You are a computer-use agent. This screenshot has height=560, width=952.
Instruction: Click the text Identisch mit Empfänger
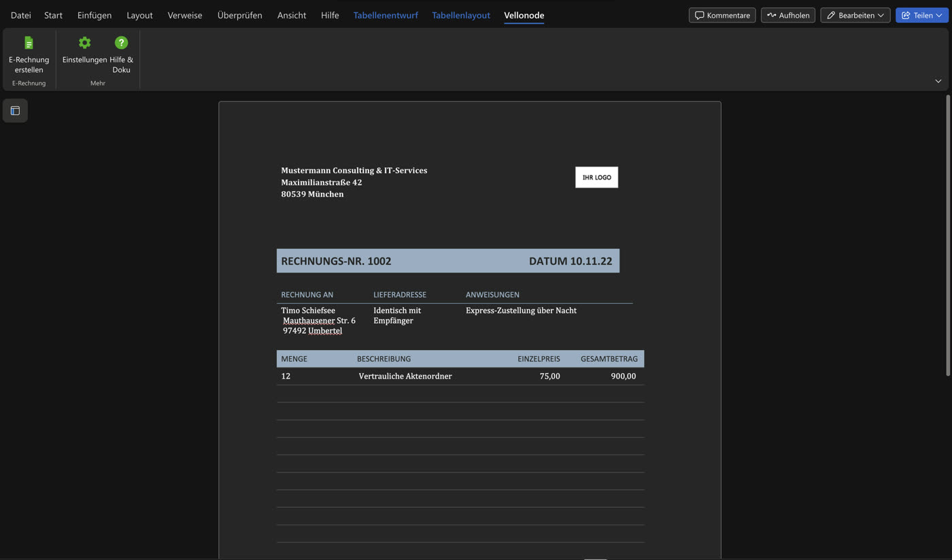tap(397, 315)
